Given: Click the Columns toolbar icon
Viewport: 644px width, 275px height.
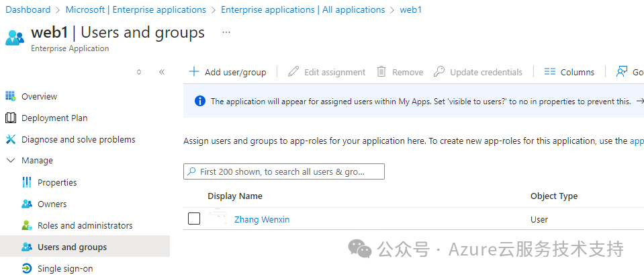Looking at the screenshot, I should click(x=550, y=72).
